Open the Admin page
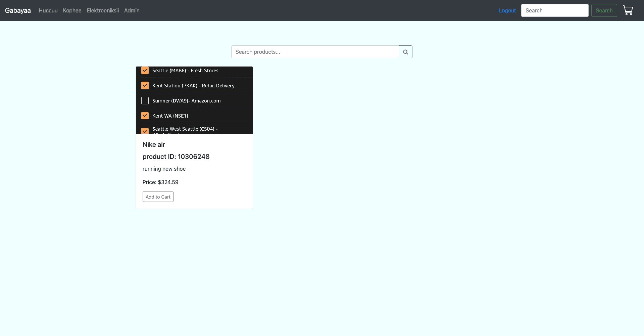 pyautogui.click(x=132, y=10)
